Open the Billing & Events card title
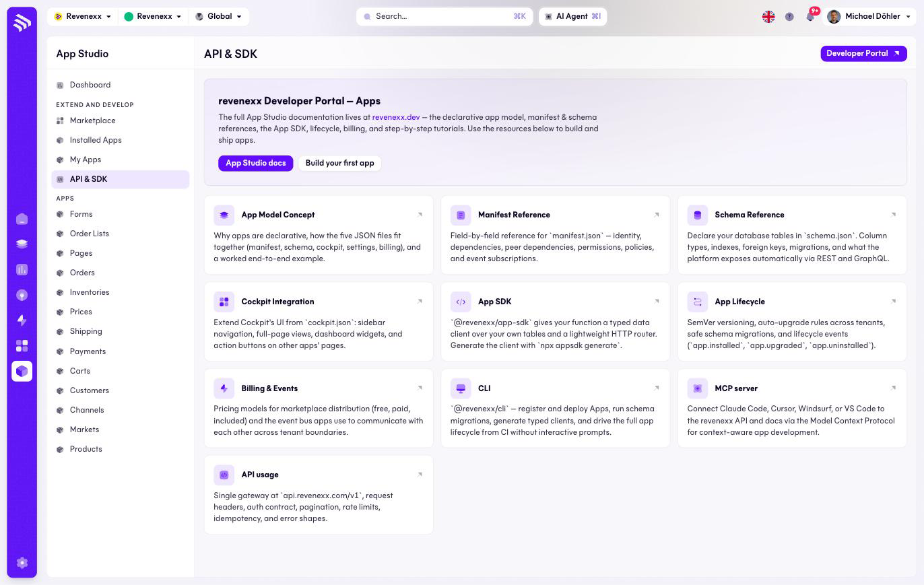 coord(269,388)
